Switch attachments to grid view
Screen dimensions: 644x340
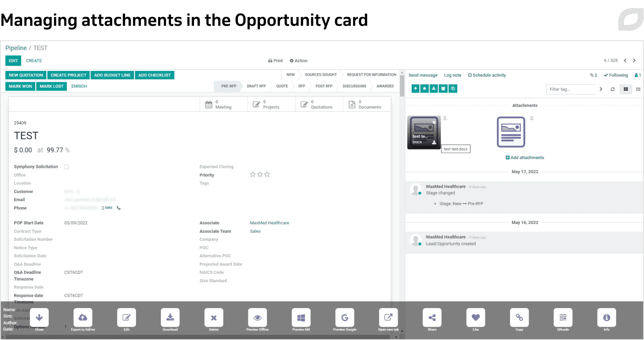(626, 89)
